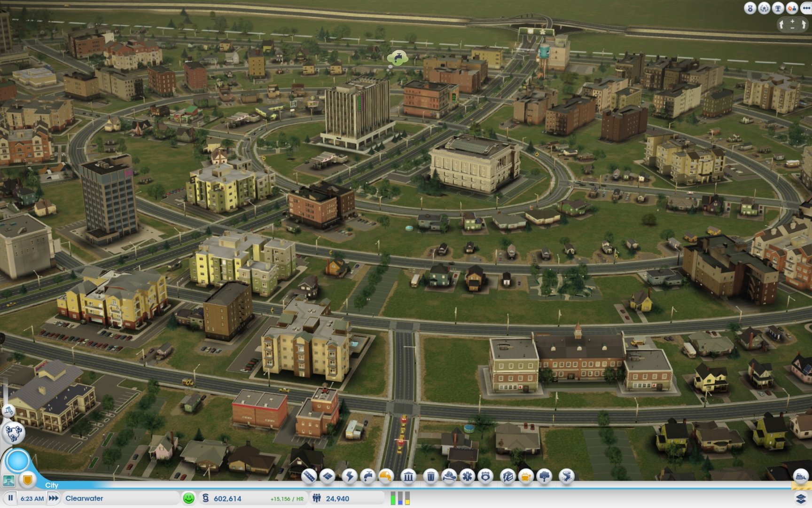This screenshot has height=508, width=812.
Task: Zoom in with the plus control
Action: (792, 21)
